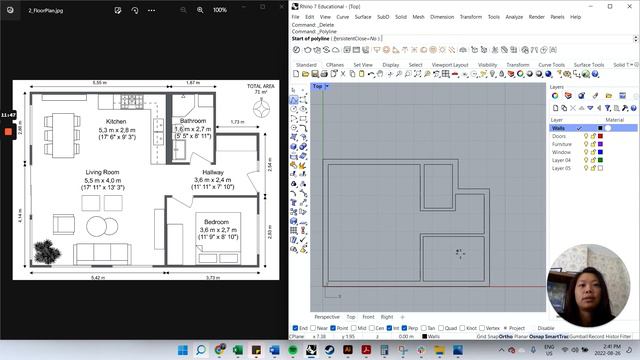The width and height of the screenshot is (640, 360).
Task: Zoom in using Photos magnifier plus
Action: (200, 10)
